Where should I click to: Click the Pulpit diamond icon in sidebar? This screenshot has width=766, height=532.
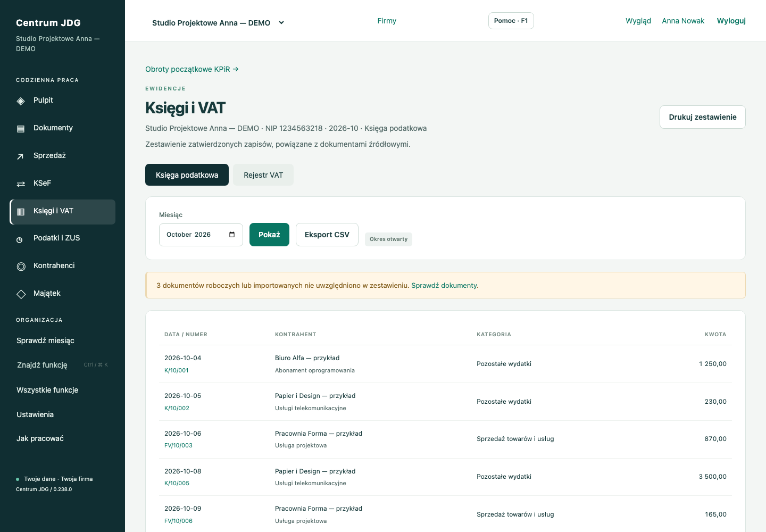pos(21,101)
